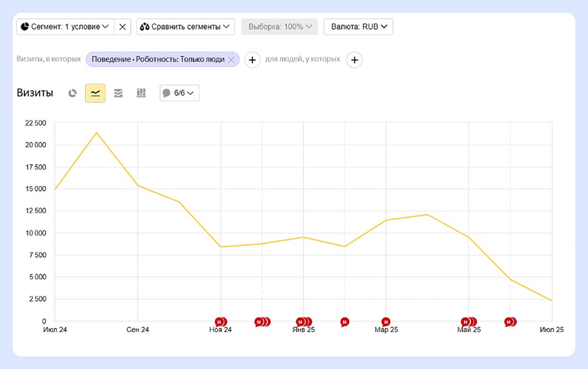Click the single annotation marker near Фев 25
The image size is (588, 369).
[x=345, y=322]
